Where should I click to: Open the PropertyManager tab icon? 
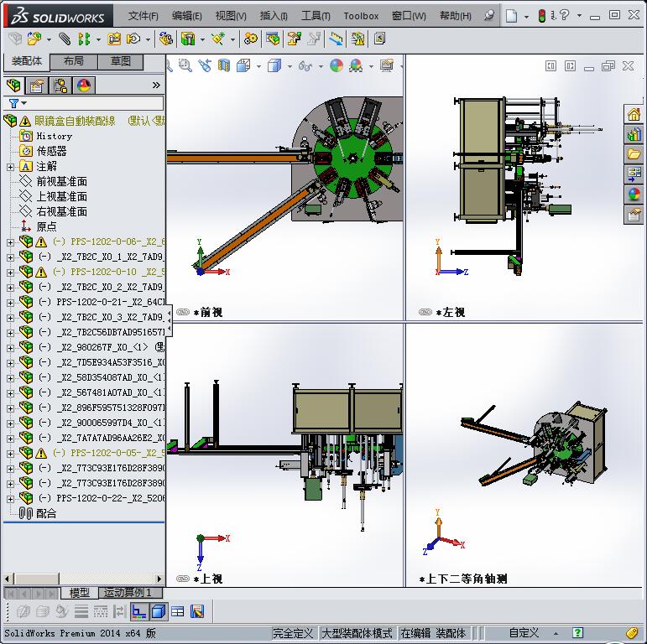point(37,86)
